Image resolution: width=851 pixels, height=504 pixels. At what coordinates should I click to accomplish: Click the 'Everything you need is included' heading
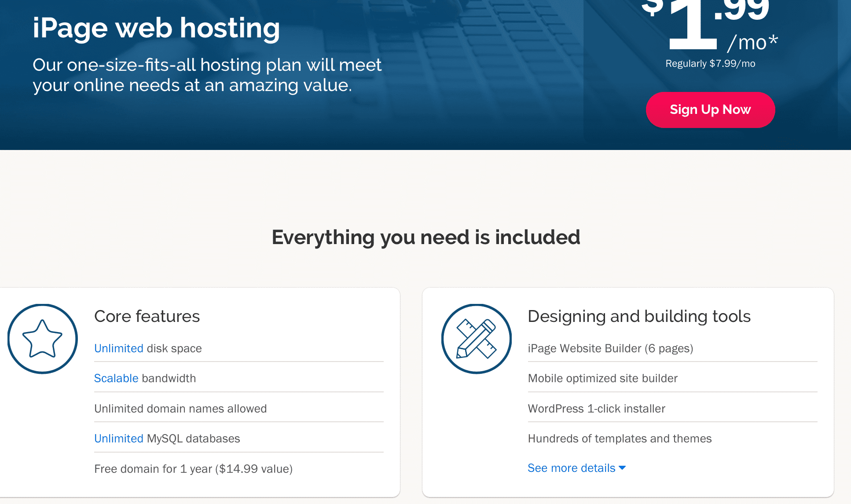[426, 237]
